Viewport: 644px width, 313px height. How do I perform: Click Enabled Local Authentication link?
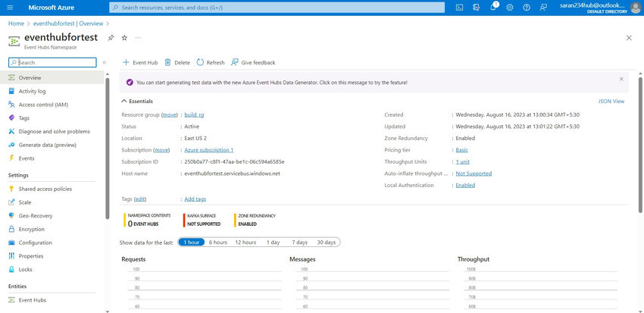[465, 185]
